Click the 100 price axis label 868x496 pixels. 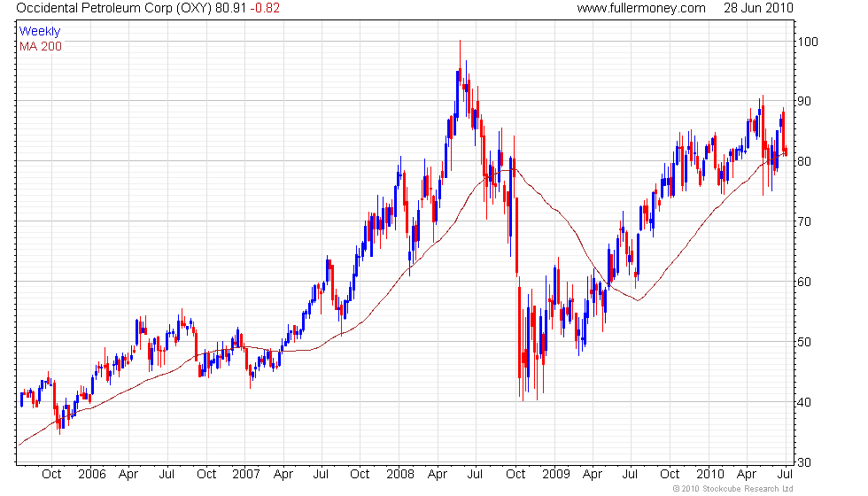click(808, 42)
